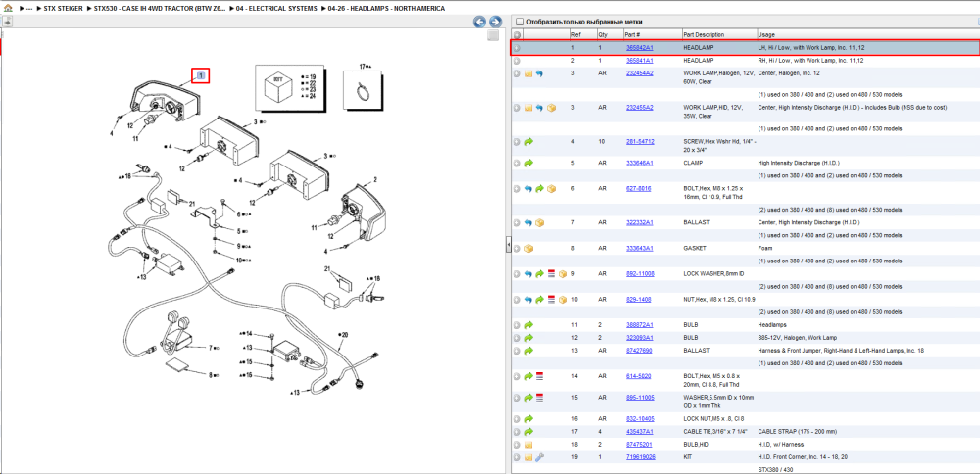This screenshot has width=980, height=474.
Task: Click the wrench icon on the KIT row
Action: (539, 457)
